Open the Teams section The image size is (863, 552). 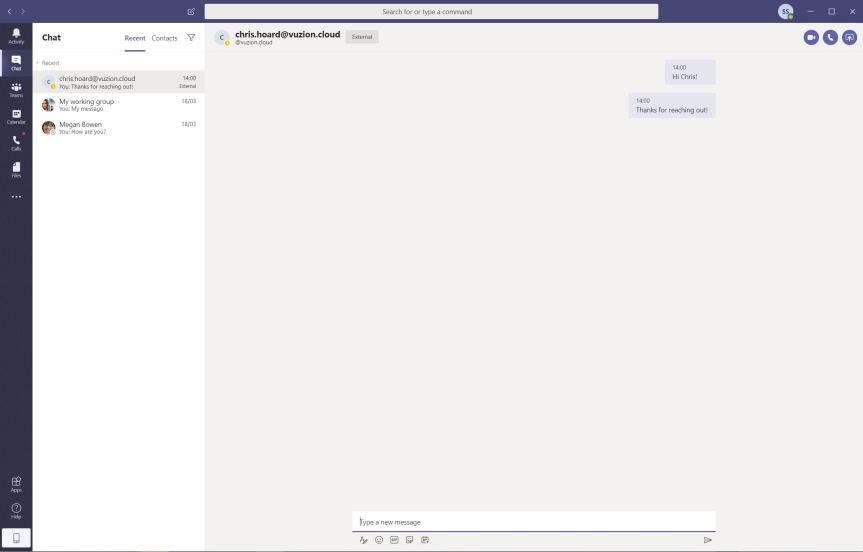click(16, 90)
